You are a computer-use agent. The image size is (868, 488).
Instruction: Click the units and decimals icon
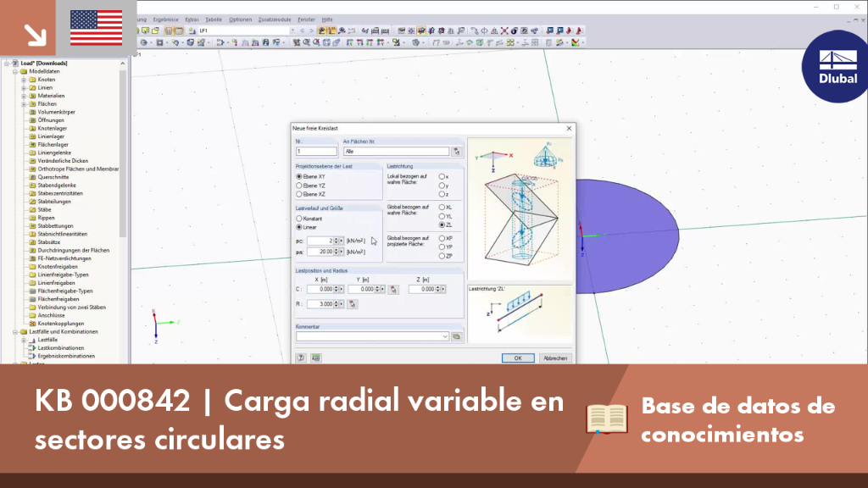pyautogui.click(x=315, y=358)
